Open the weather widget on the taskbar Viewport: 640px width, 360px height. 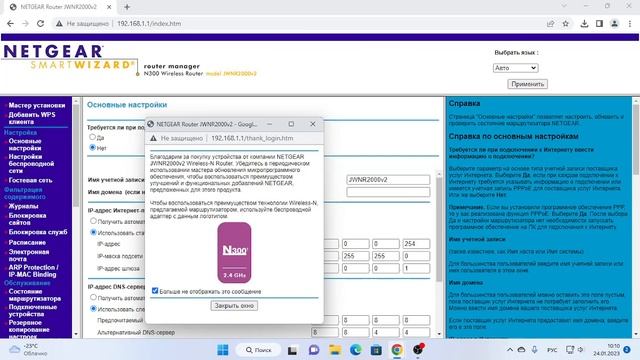(29, 350)
